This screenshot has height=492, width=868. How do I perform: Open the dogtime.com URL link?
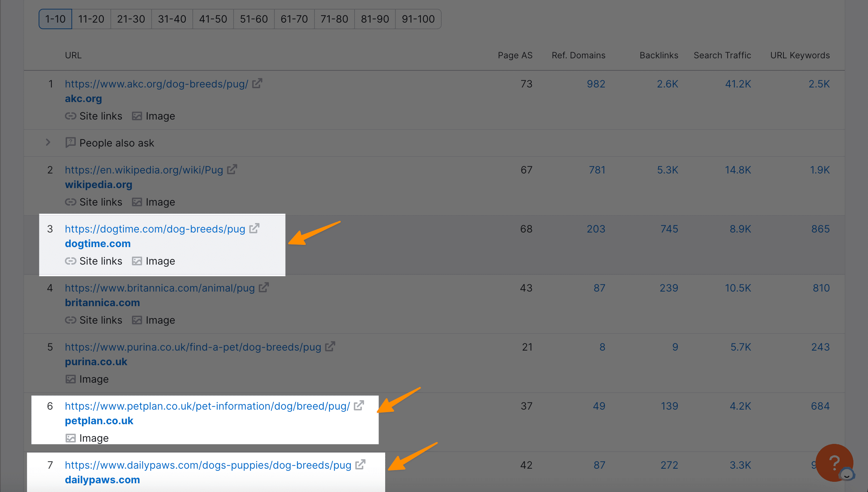tap(156, 229)
